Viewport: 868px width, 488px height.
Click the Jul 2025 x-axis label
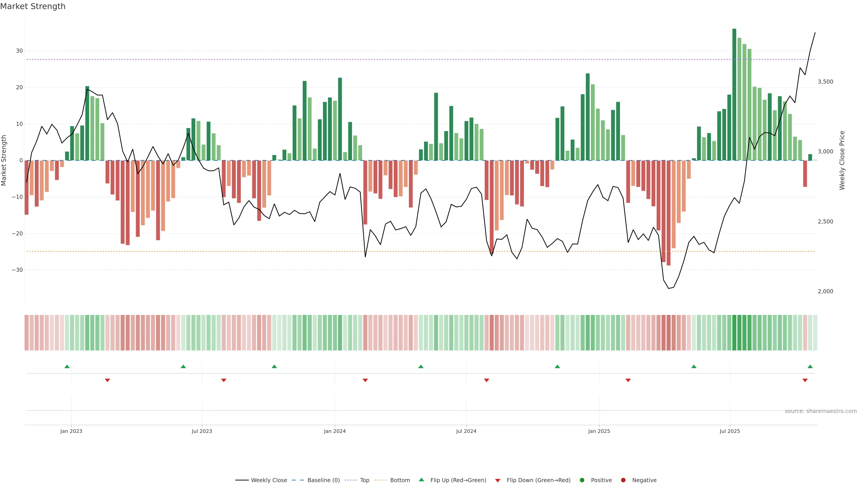[x=729, y=431]
